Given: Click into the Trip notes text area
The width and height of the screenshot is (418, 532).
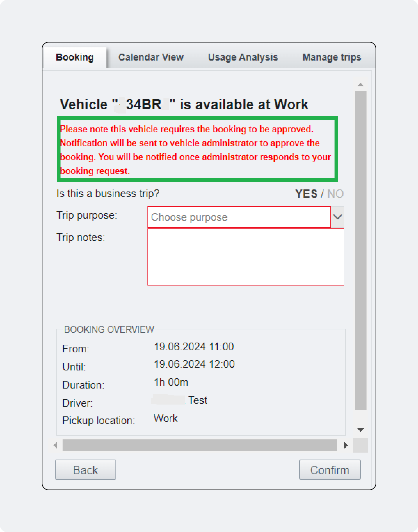Looking at the screenshot, I should tap(246, 257).
